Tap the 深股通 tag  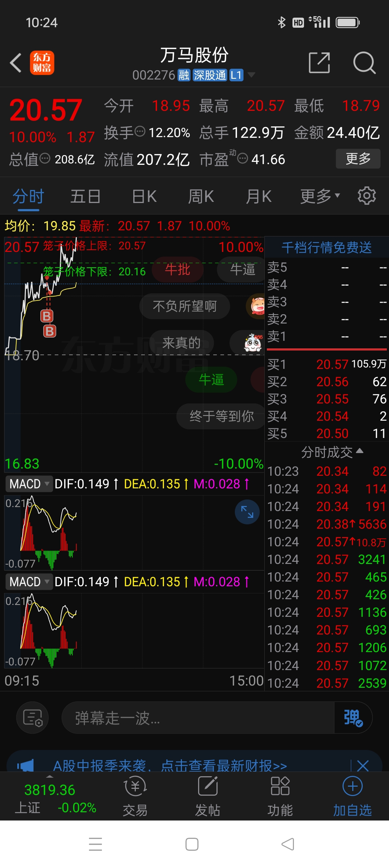[x=210, y=75]
